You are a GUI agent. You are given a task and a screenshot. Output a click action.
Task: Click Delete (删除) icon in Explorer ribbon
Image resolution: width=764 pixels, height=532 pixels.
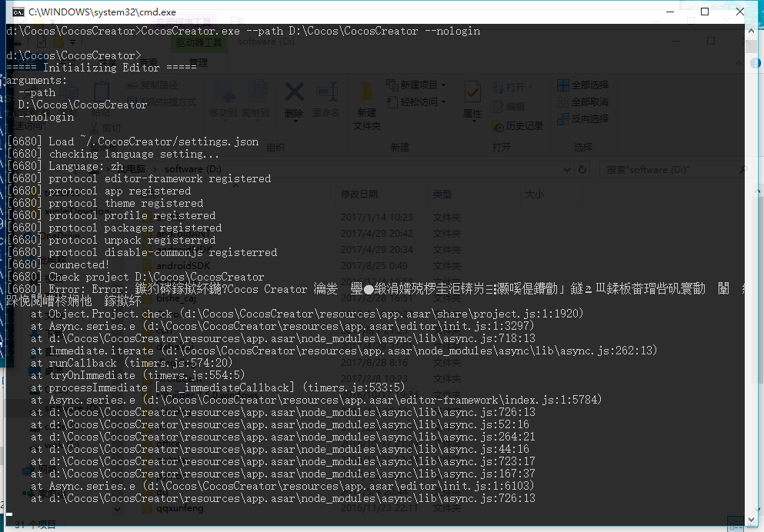point(294,100)
